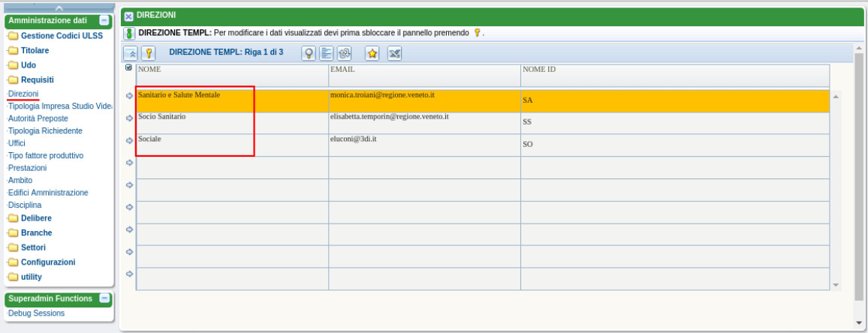Select the Sociale row using its arrow
The width and height of the screenshot is (868, 333).
point(129,140)
